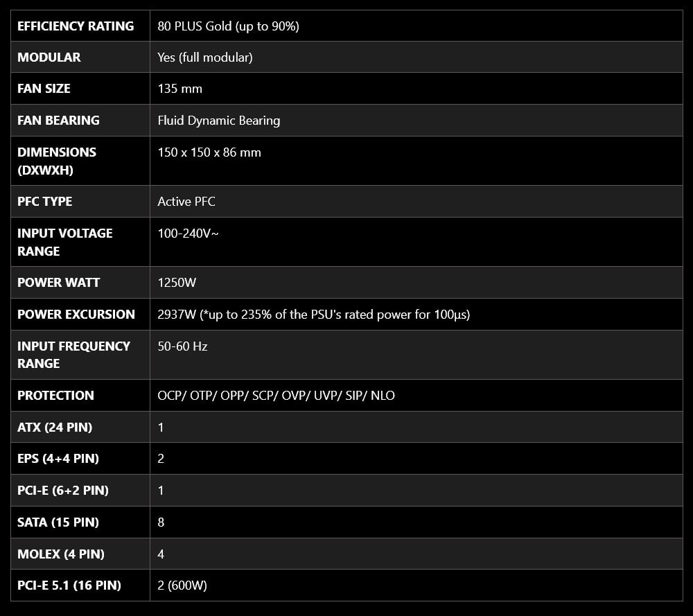This screenshot has height=616, width=693.
Task: Select the INPUT VOLTAGE RANGE label
Action: pyautogui.click(x=64, y=242)
